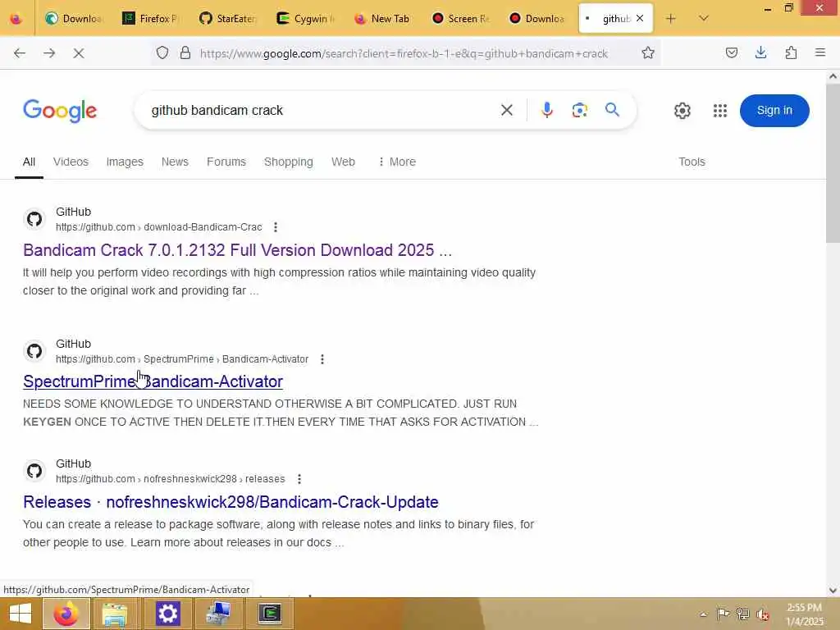Open tracking protection shield icon

(x=162, y=53)
